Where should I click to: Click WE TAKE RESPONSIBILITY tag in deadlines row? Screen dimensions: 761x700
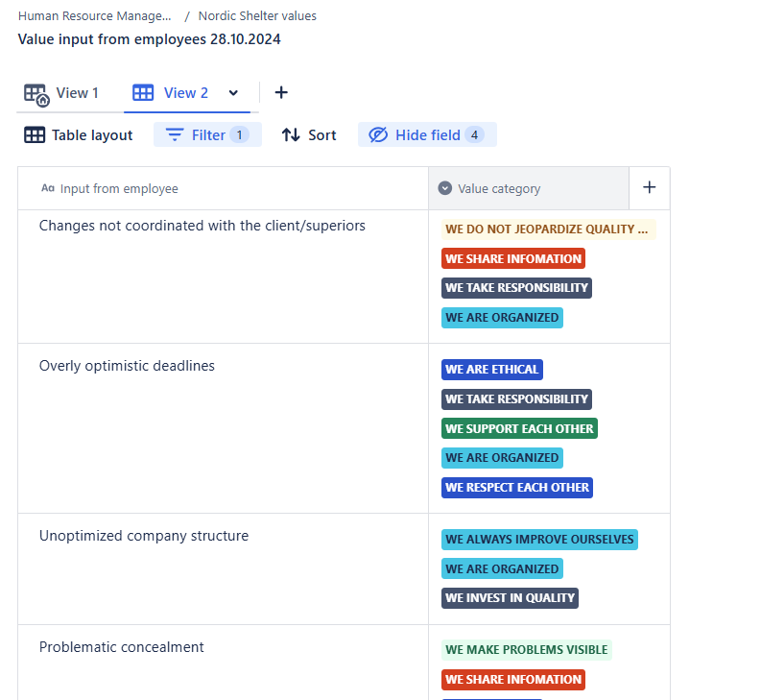click(x=516, y=399)
